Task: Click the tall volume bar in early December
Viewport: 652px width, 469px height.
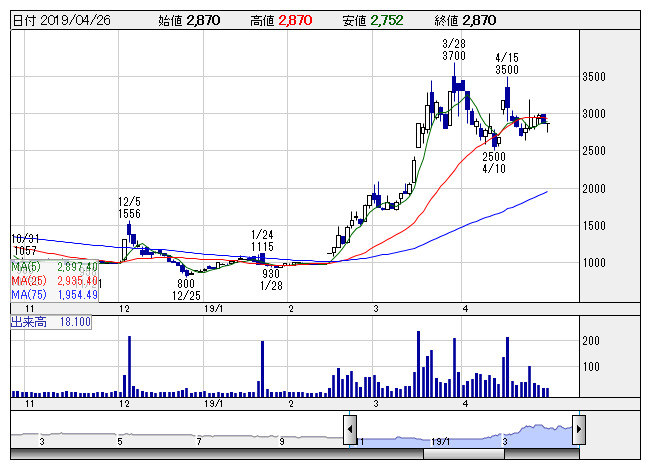Action: pos(129,366)
